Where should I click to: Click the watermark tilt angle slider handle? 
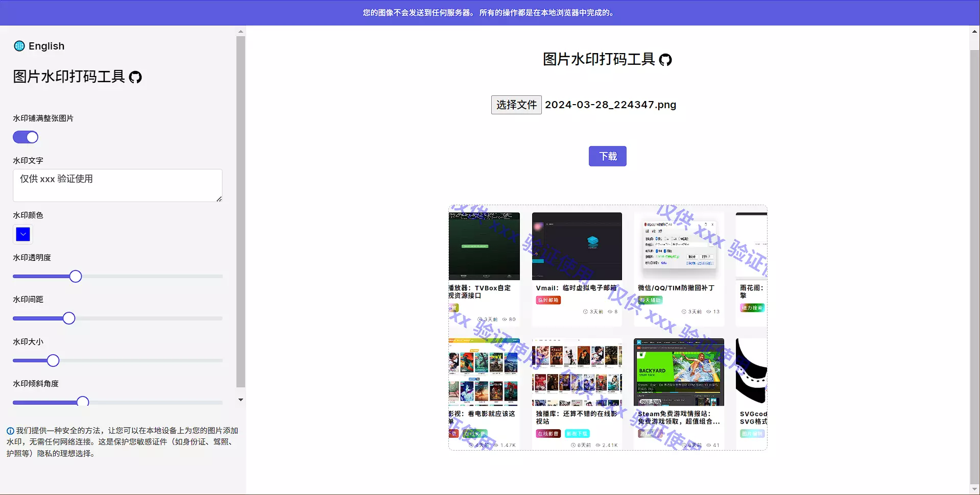coord(83,402)
